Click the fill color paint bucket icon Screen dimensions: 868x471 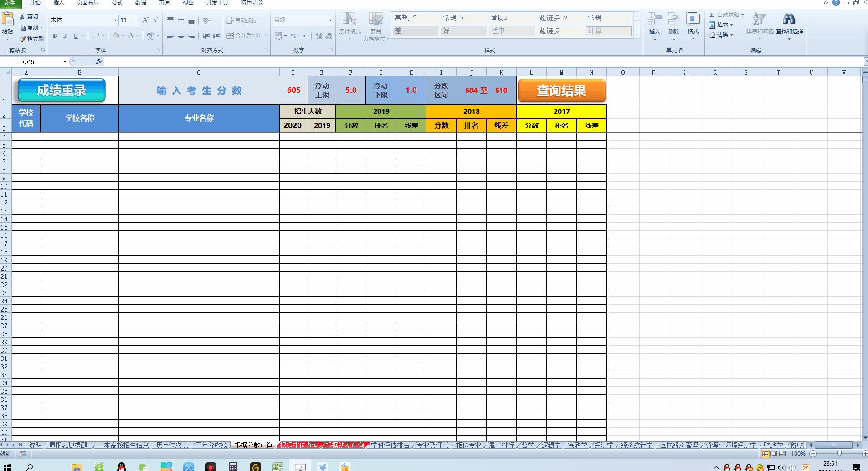coord(116,36)
